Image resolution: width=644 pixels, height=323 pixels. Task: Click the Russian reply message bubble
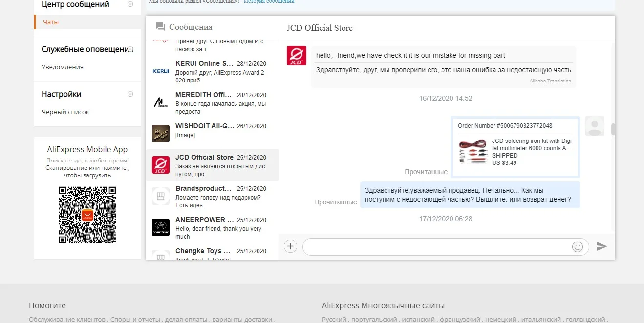pos(470,195)
